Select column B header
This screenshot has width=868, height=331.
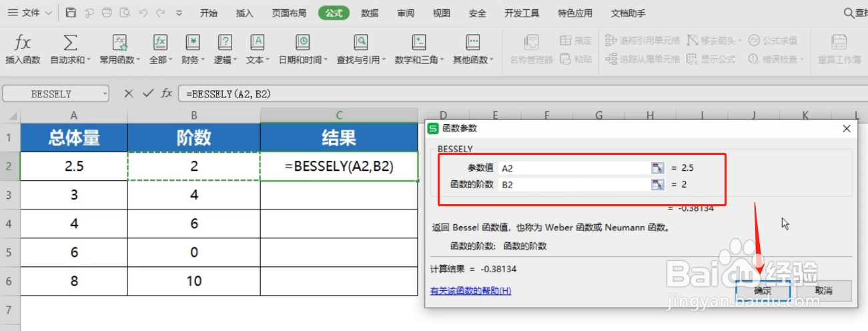click(193, 115)
